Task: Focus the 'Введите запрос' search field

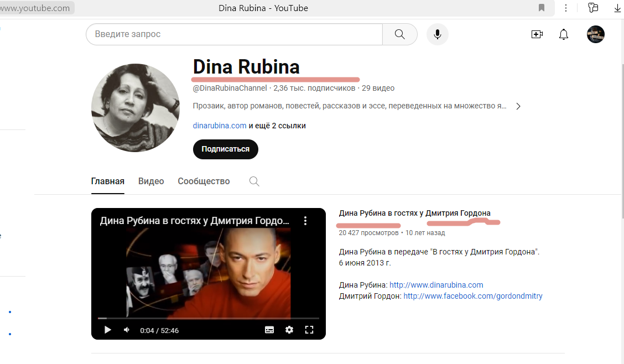Action: point(235,34)
